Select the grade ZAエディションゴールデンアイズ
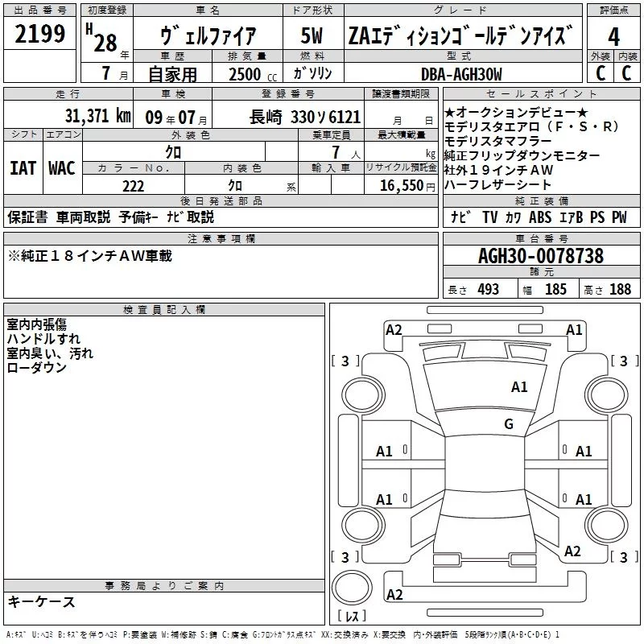644x644 pixels. pos(460,35)
